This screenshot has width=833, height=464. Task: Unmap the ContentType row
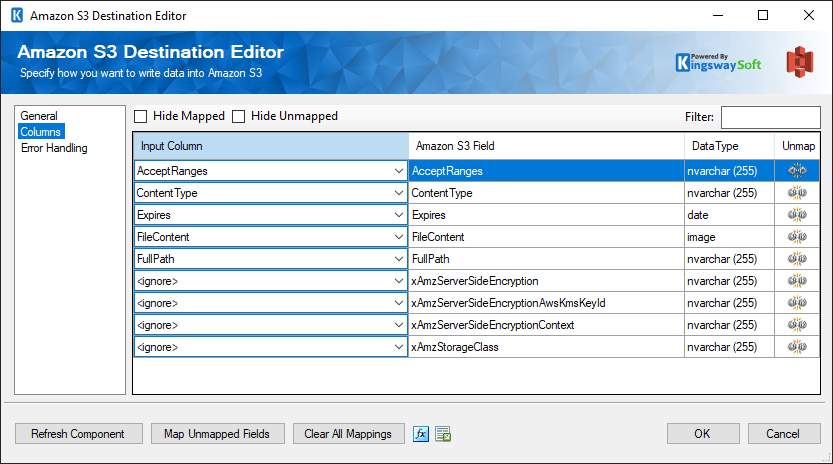(797, 193)
